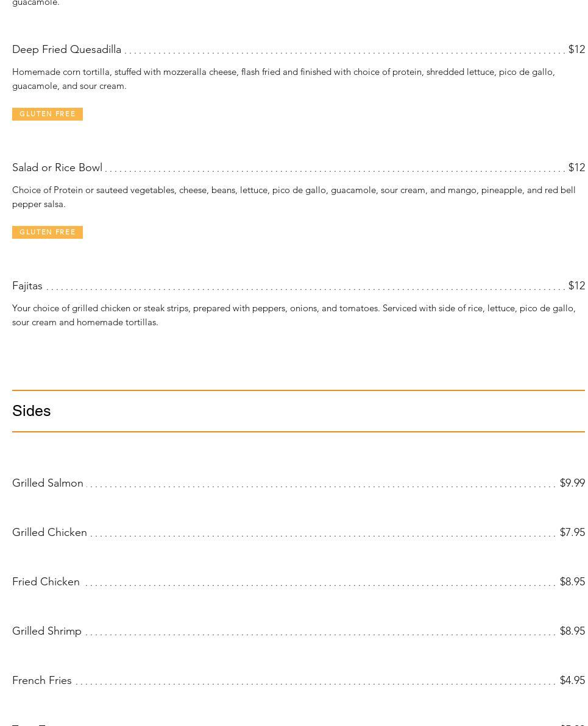
Task: Click the $4.95 price for French Fries
Action: click(572, 680)
